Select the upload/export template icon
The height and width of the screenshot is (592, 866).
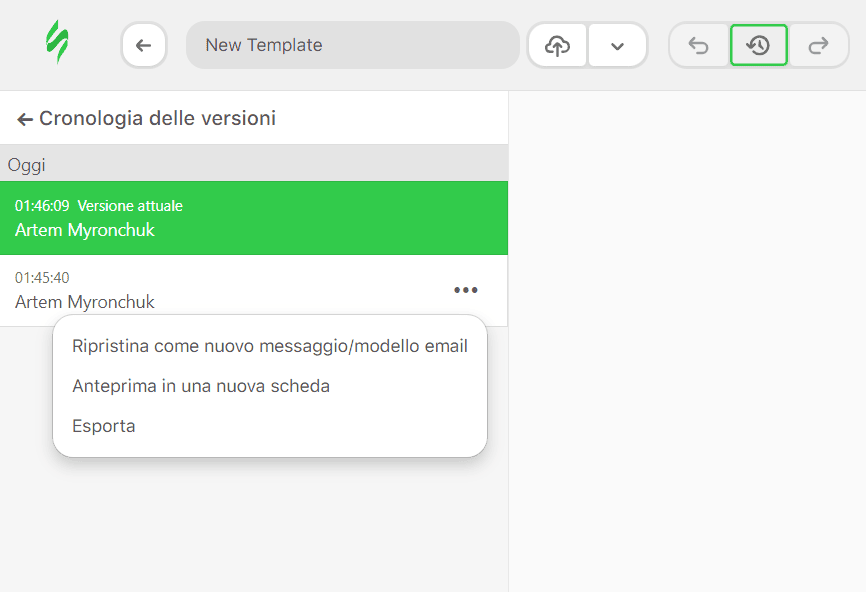click(557, 44)
